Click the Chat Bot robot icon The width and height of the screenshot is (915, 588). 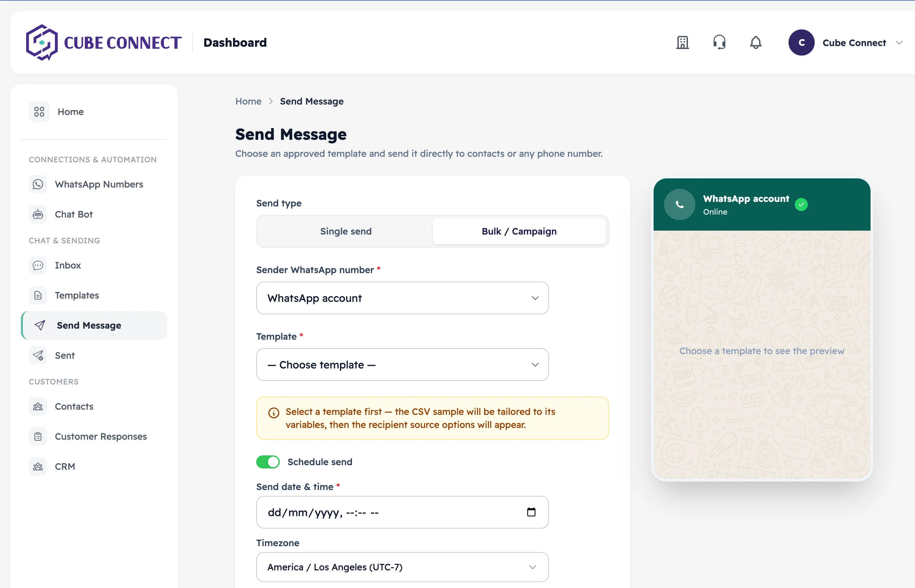tap(38, 214)
